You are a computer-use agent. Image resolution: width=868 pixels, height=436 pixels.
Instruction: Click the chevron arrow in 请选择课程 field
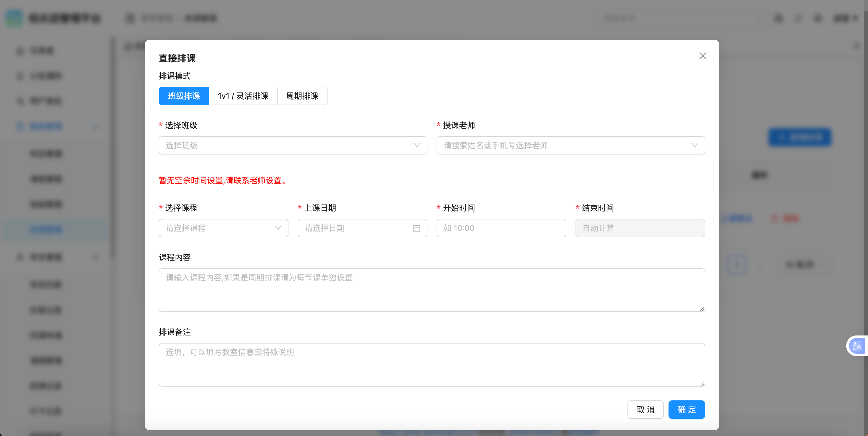click(278, 228)
